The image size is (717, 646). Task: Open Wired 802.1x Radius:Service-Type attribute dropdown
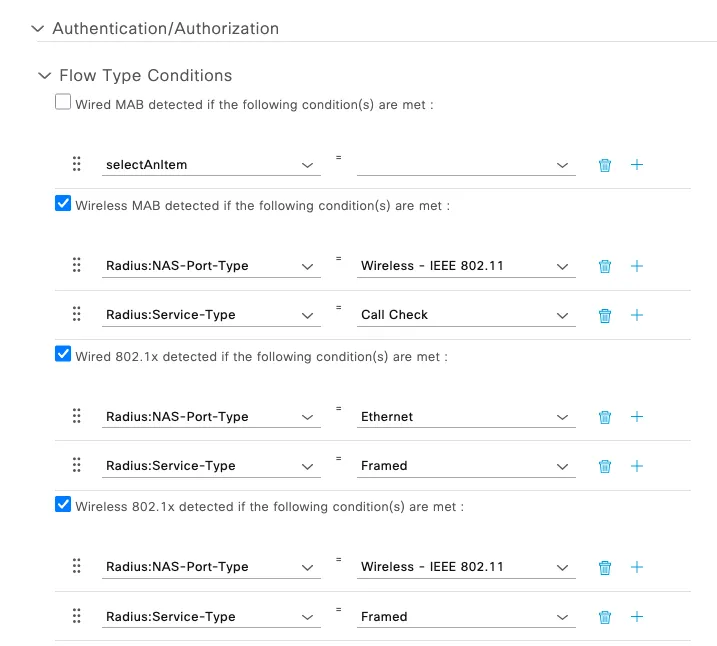tap(211, 466)
